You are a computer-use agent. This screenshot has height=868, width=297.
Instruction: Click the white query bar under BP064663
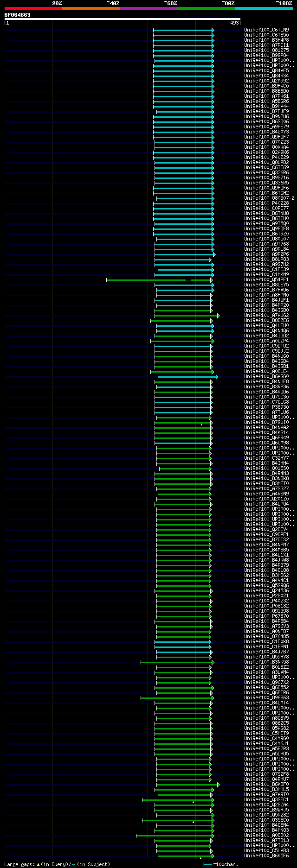click(123, 19)
